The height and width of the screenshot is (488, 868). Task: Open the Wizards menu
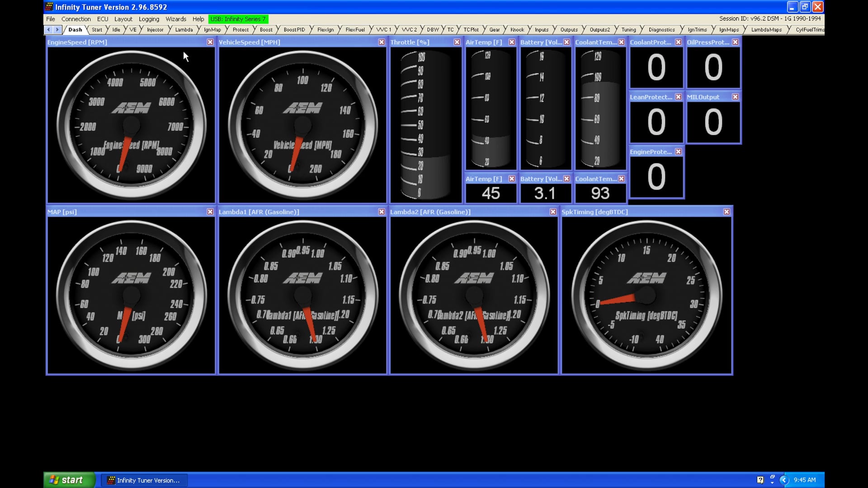coord(176,19)
